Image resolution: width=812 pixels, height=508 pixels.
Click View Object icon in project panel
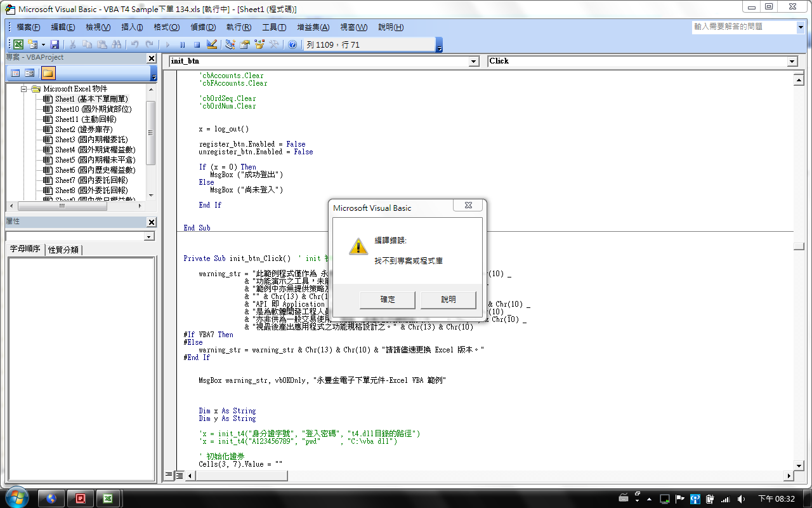click(30, 73)
